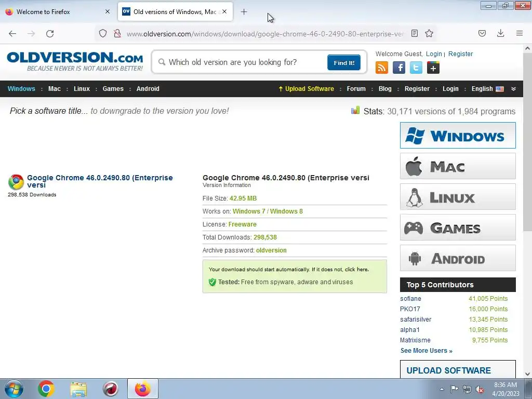Image resolution: width=532 pixels, height=399 pixels.
Task: Open a new tab with the plus button
Action: click(x=244, y=12)
